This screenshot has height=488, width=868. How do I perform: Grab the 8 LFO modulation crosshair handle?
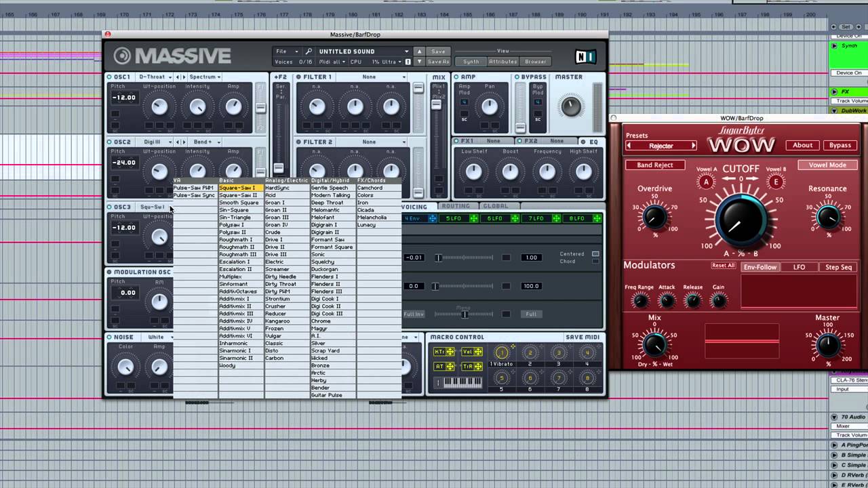(597, 218)
